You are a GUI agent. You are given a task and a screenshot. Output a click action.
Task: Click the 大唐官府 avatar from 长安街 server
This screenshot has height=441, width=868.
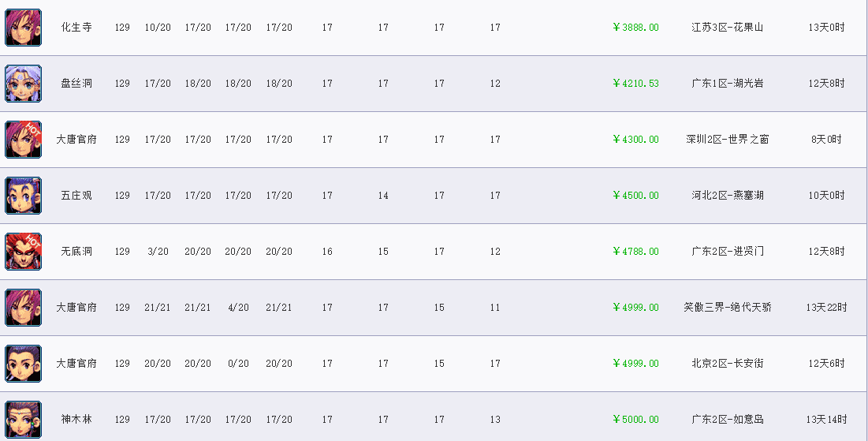point(23,363)
